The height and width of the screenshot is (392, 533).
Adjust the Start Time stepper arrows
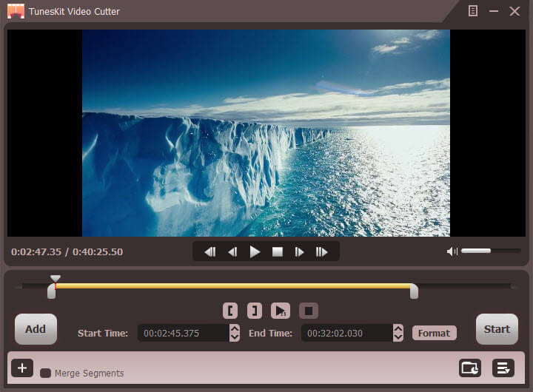pyautogui.click(x=235, y=333)
